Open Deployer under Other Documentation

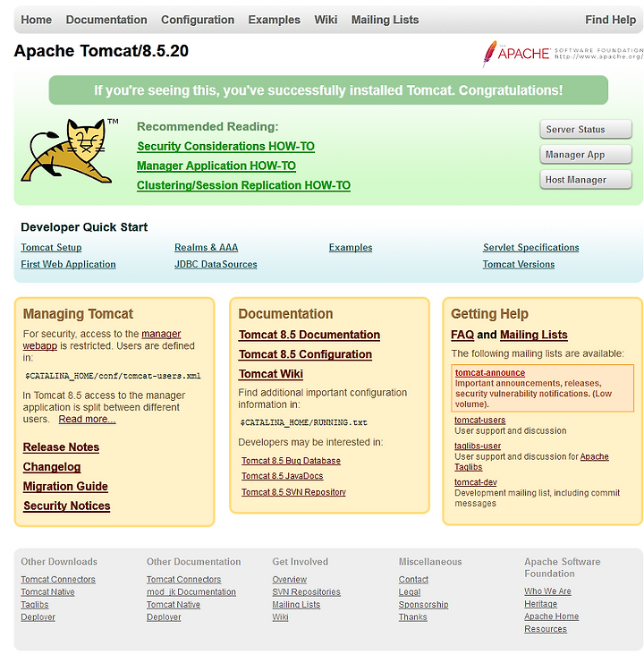(164, 617)
